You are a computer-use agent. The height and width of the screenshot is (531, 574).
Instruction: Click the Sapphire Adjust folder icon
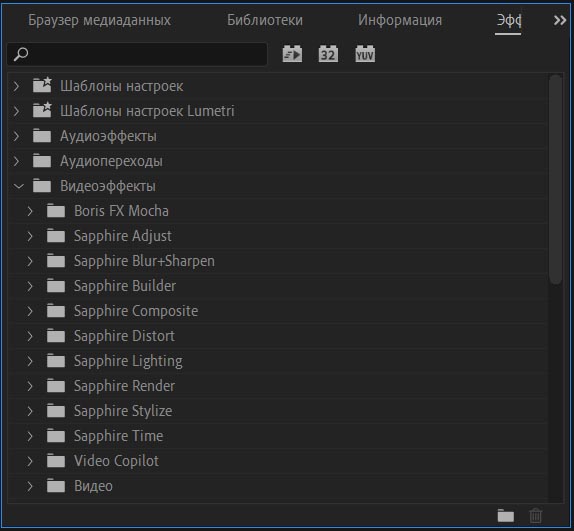[x=56, y=236]
